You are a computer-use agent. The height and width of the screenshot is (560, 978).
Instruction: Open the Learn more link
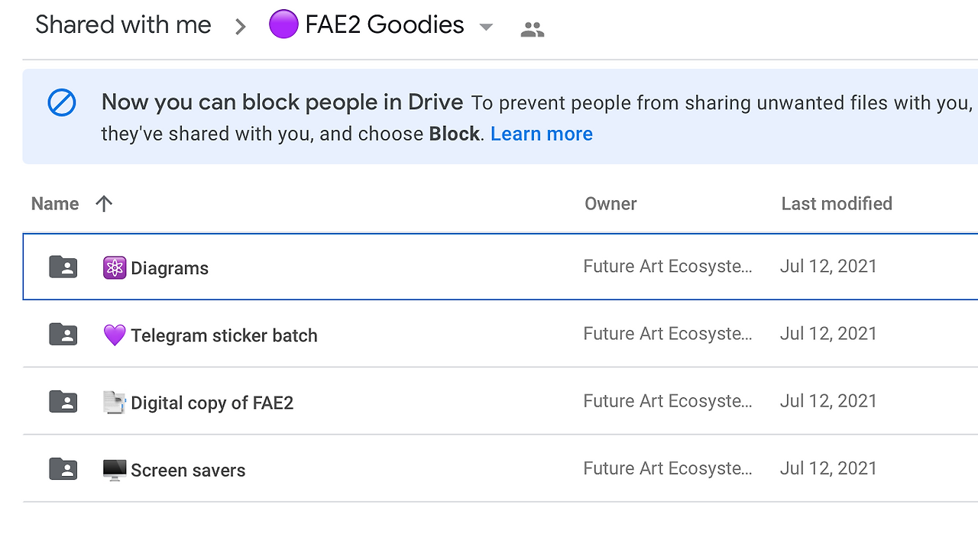[541, 134]
